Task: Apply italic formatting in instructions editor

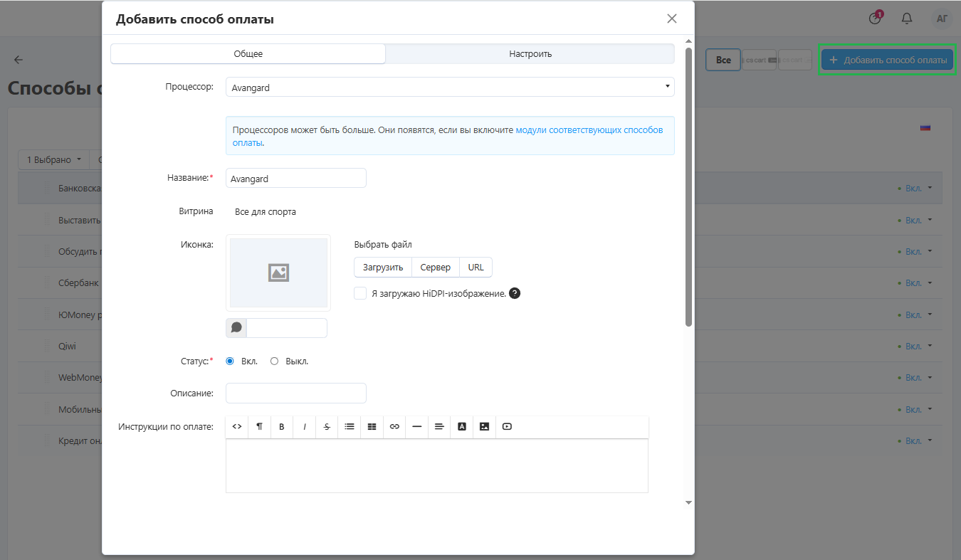Action: click(305, 427)
